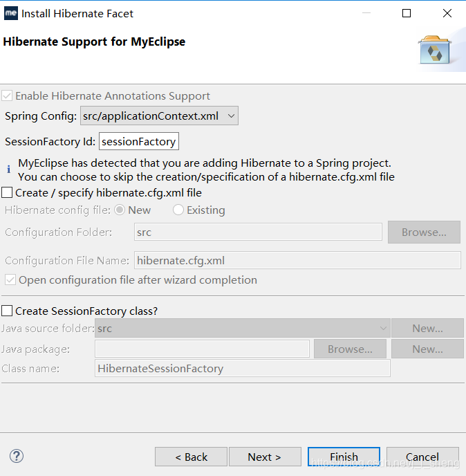Click the Class name field HibernateSessionFactory
The height and width of the screenshot is (476, 466).
pos(243,368)
